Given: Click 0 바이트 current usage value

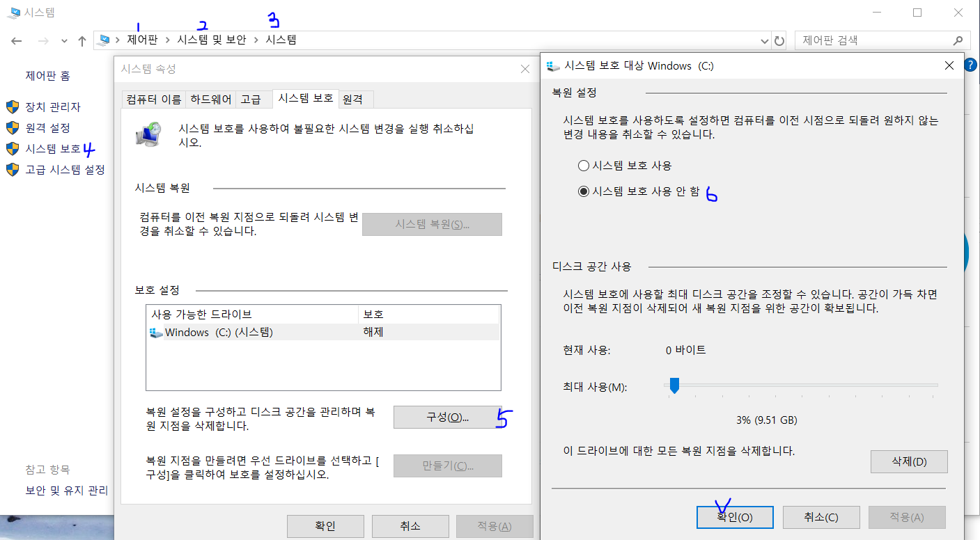Looking at the screenshot, I should pos(686,350).
